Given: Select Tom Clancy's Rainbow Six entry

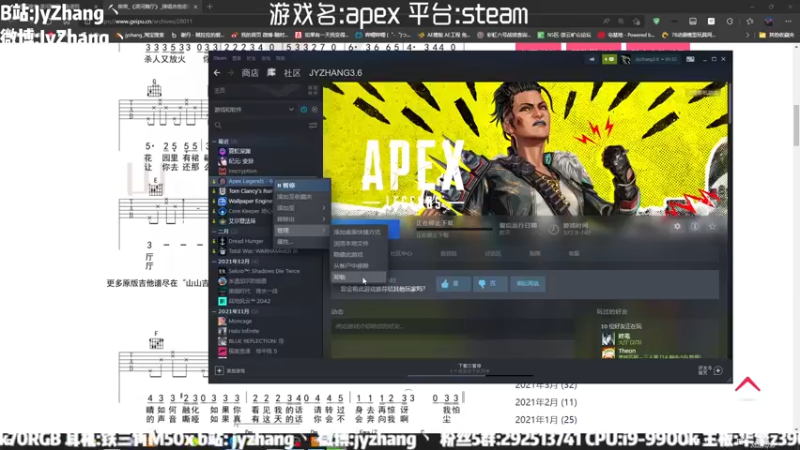Looking at the screenshot, I should click(x=250, y=191).
